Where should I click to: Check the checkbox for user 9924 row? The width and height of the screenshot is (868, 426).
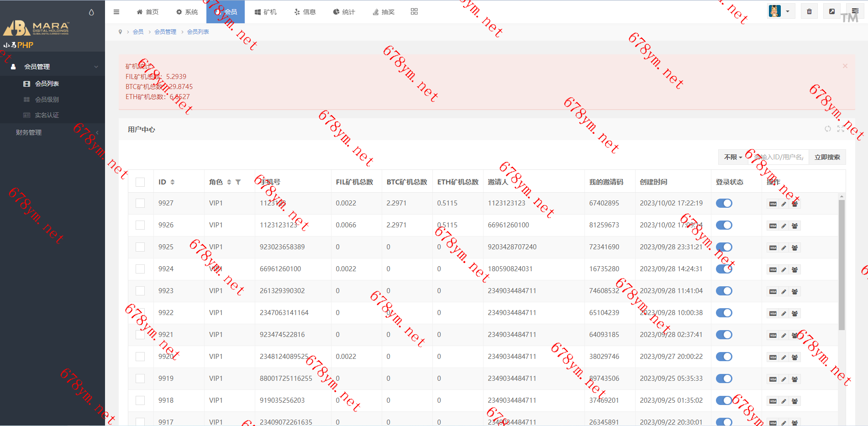pos(140,269)
